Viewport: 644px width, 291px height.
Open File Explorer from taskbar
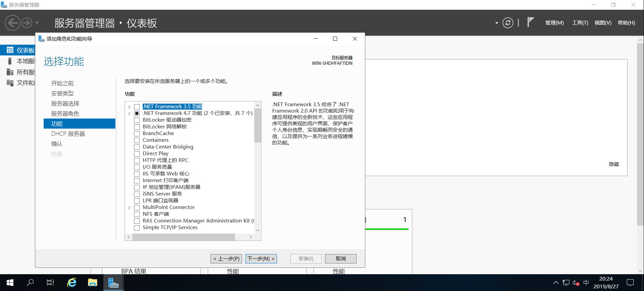click(x=92, y=283)
